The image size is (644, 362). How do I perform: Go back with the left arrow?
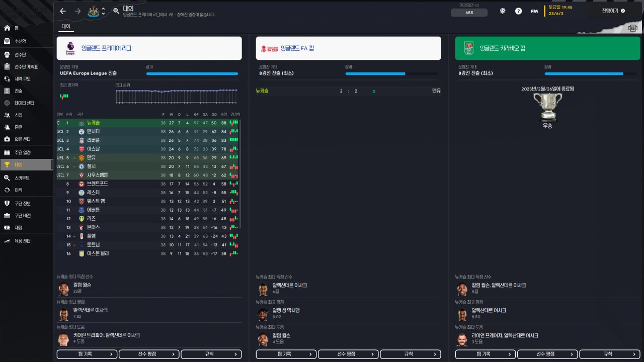(63, 11)
